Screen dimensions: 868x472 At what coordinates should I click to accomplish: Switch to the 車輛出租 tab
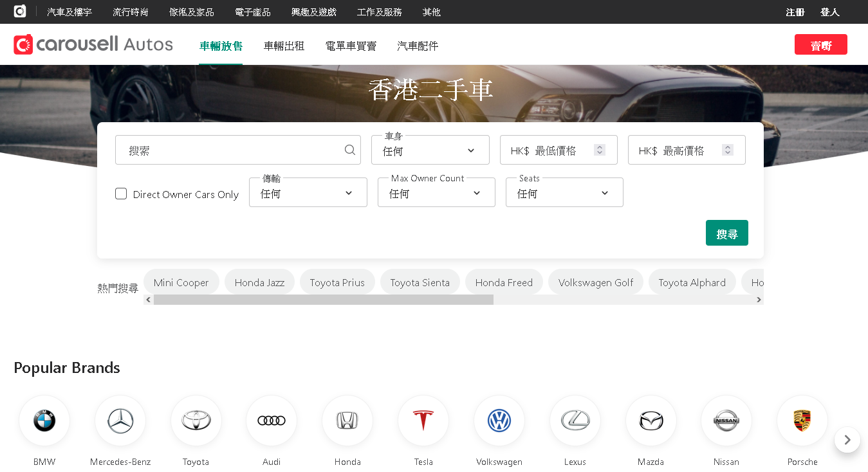pos(284,46)
